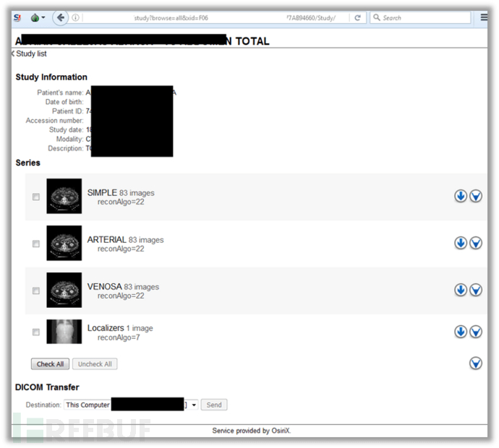Click the 'Study date:' label
This screenshot has height=448, width=499.
[x=67, y=130]
